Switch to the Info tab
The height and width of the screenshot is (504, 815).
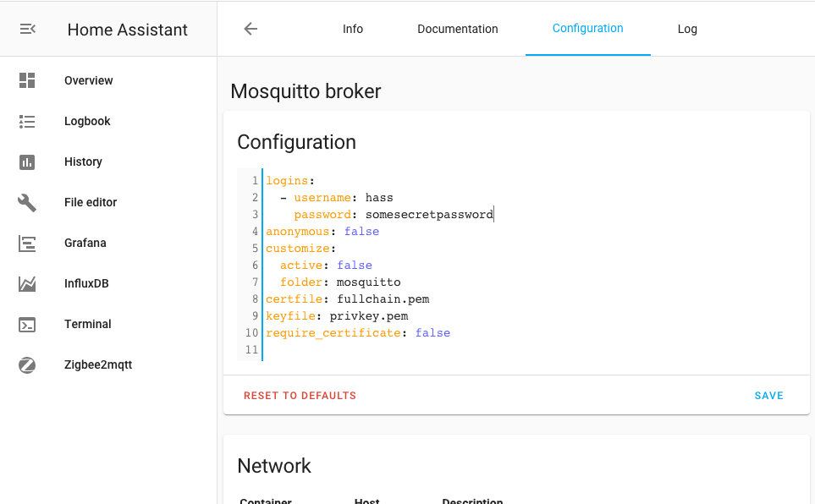click(x=352, y=29)
